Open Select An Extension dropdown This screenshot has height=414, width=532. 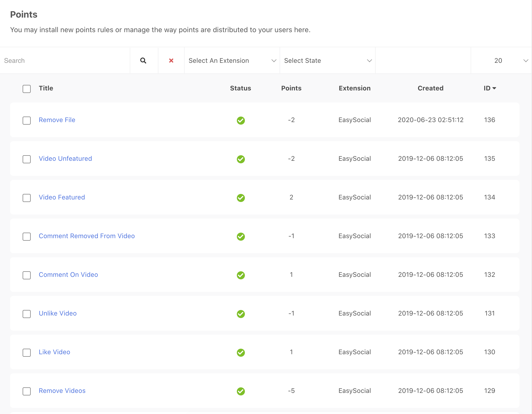232,61
